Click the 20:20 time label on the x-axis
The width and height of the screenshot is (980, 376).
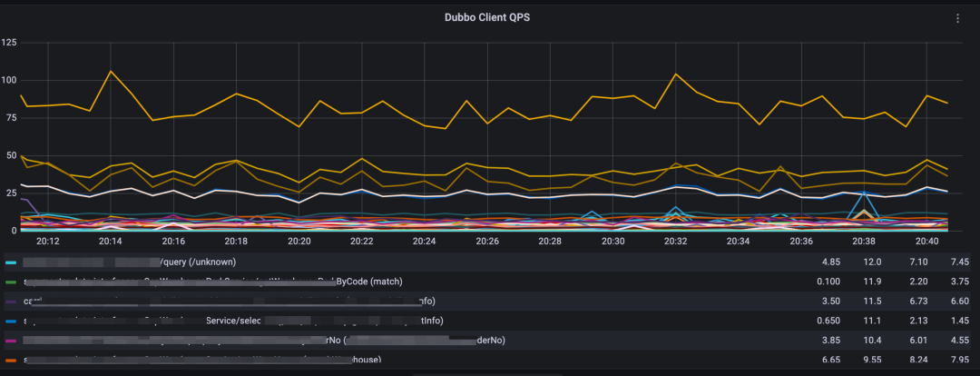(299, 241)
